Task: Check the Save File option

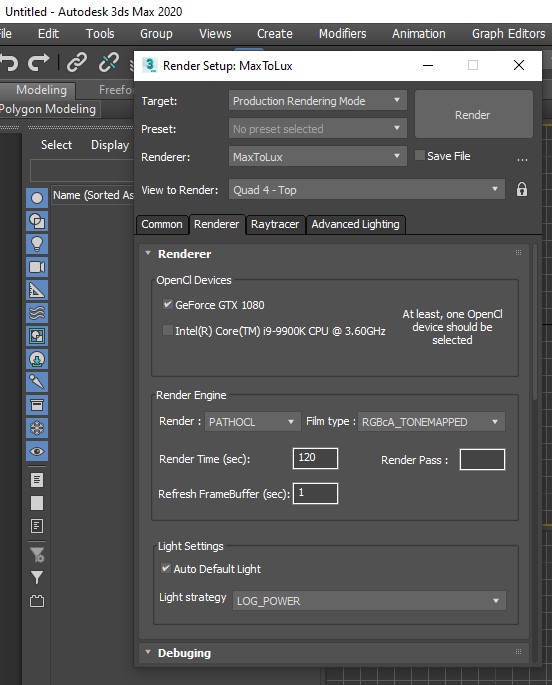Action: (420, 155)
